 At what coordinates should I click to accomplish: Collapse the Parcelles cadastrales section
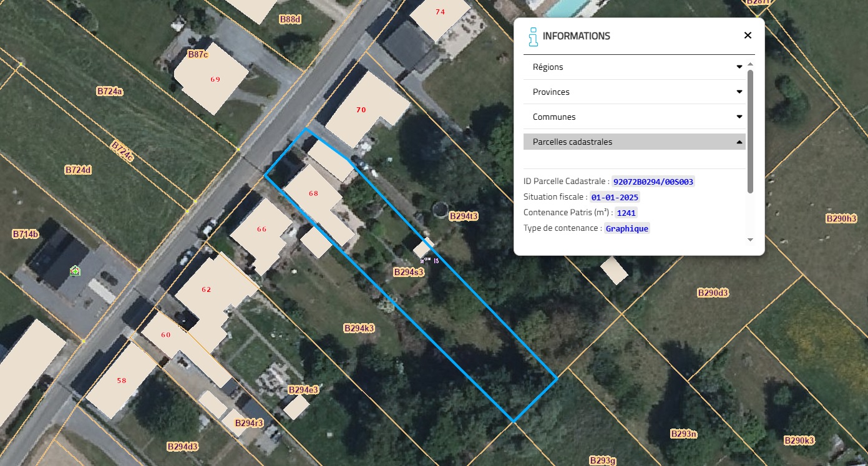(634, 142)
